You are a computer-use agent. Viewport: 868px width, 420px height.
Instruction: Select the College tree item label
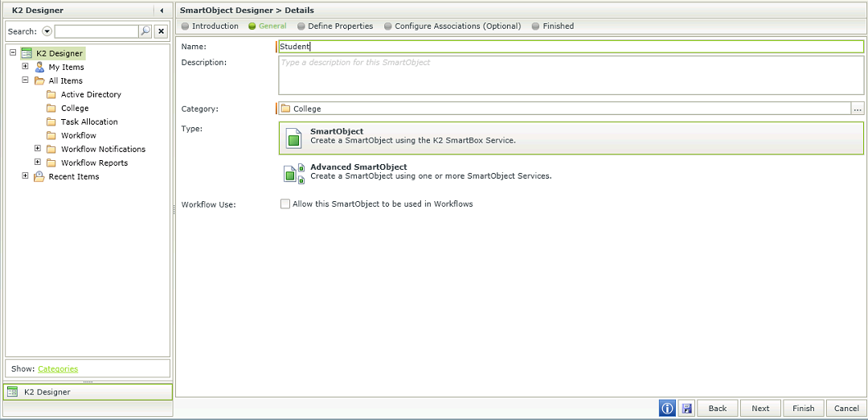pyautogui.click(x=75, y=108)
